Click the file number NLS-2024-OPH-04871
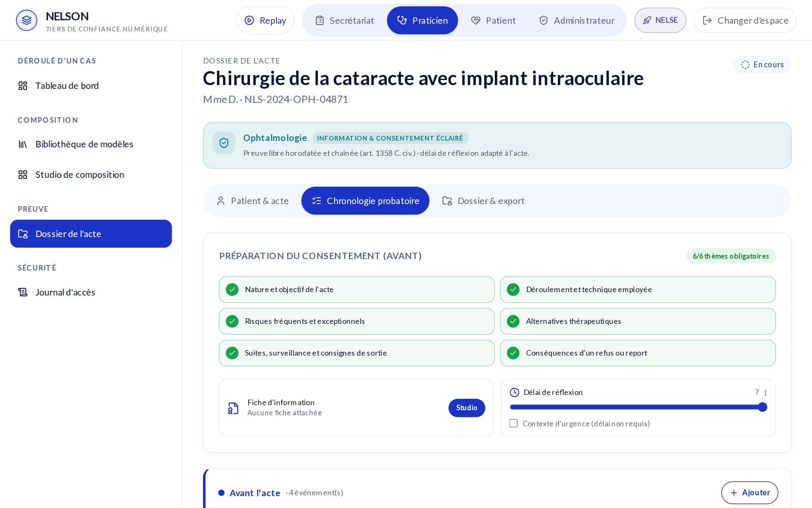 click(x=296, y=99)
